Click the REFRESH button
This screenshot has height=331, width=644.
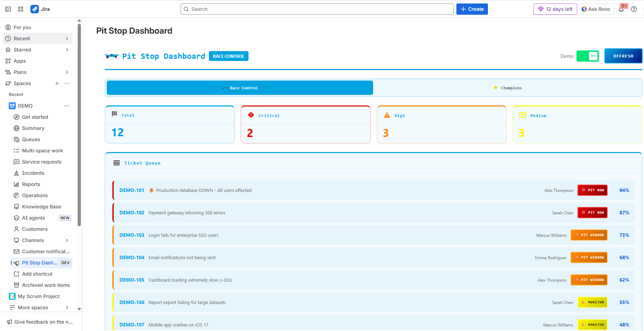click(x=623, y=56)
